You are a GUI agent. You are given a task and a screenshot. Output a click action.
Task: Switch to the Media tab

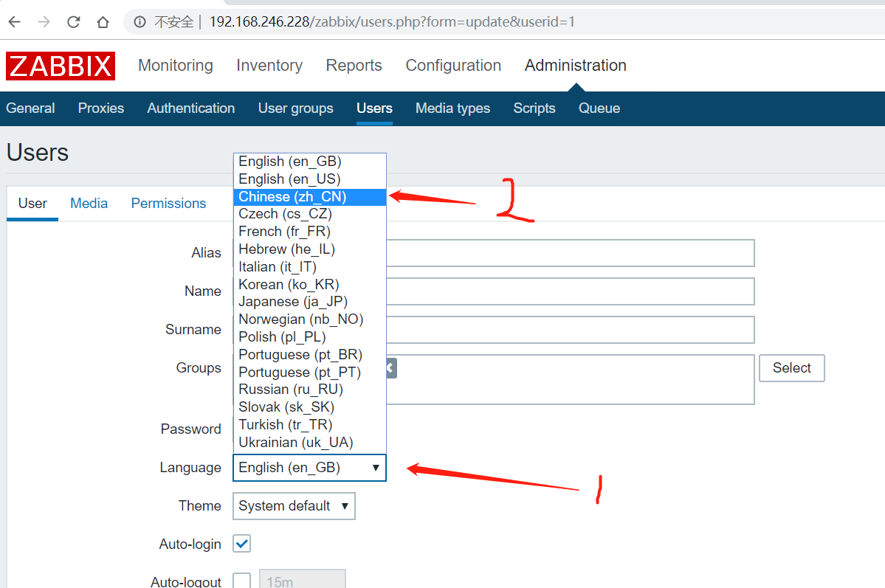pos(89,203)
